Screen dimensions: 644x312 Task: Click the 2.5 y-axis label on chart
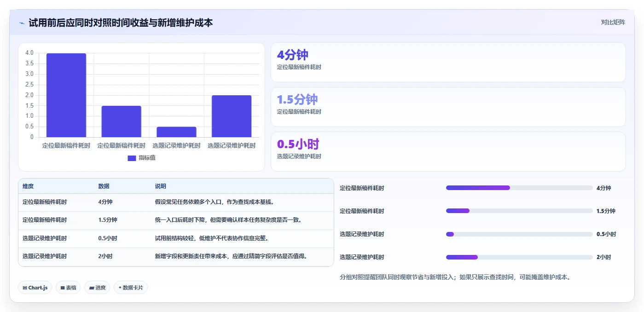[x=29, y=85]
